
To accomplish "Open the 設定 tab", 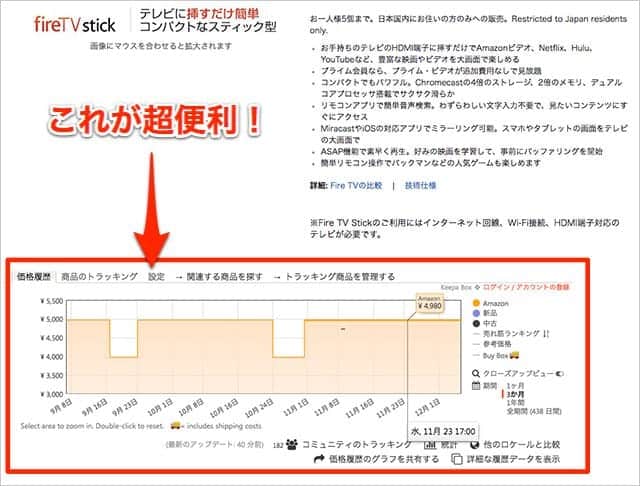I will pyautogui.click(x=156, y=276).
